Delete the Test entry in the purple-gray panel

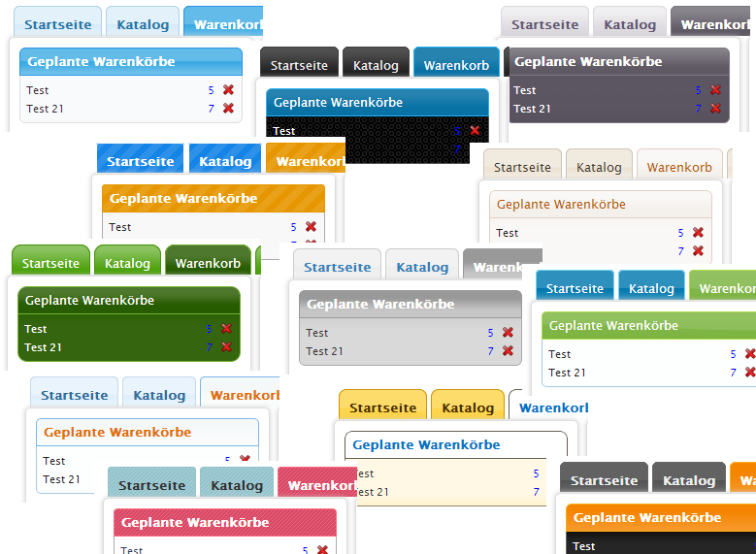coord(715,90)
